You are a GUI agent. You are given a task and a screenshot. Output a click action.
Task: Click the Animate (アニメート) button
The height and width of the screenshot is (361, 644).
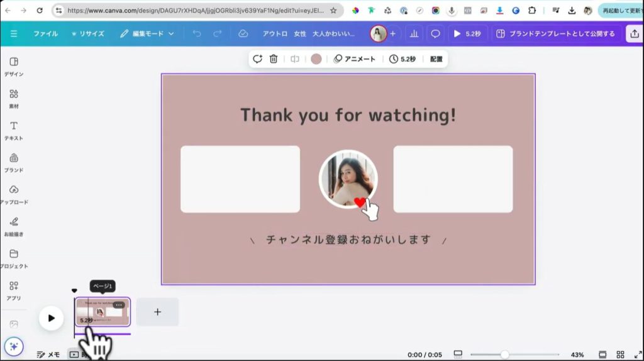(x=355, y=59)
